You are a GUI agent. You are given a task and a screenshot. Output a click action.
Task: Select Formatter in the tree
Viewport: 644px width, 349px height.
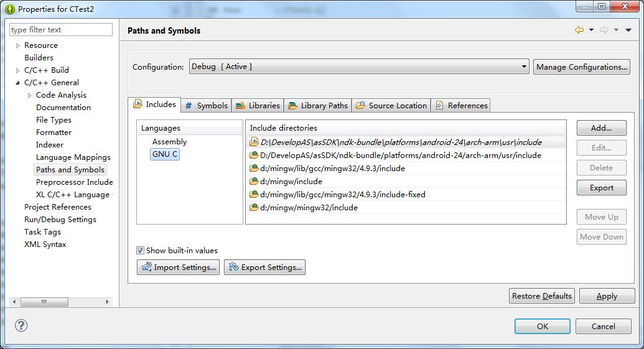coord(54,133)
